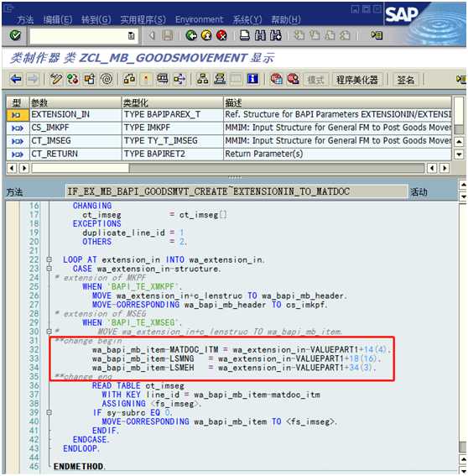Viewport: 468px width, 476px height.
Task: Click the Check syntax spiral icon
Action: (x=107, y=80)
